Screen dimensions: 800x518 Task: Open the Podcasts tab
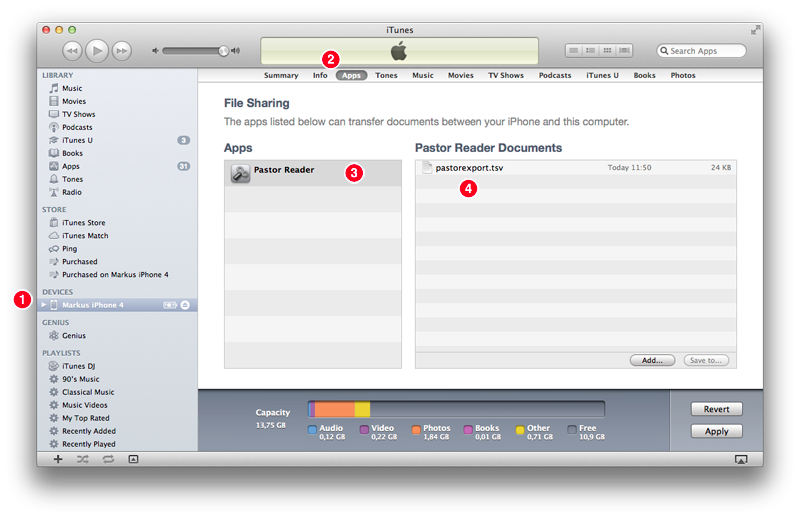pyautogui.click(x=555, y=76)
